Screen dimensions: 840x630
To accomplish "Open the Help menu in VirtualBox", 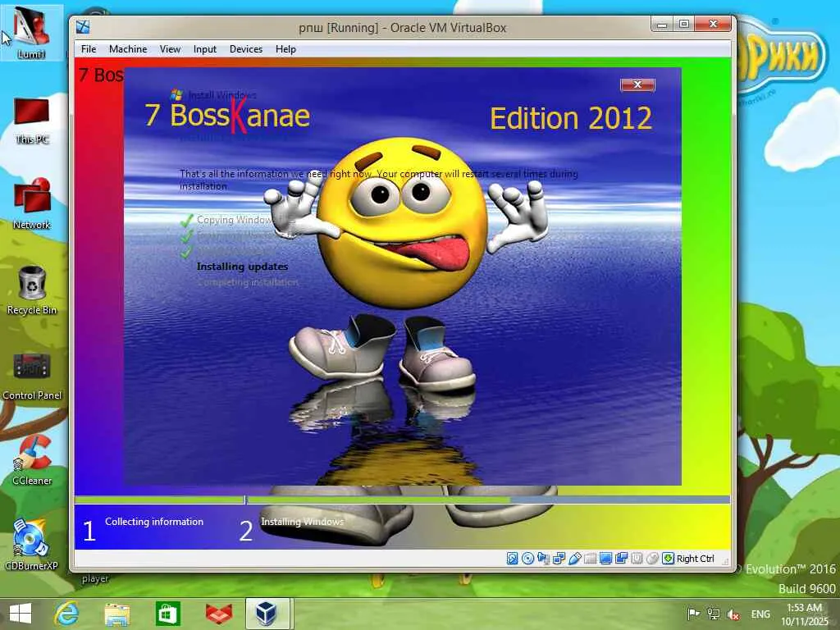I will coord(285,48).
